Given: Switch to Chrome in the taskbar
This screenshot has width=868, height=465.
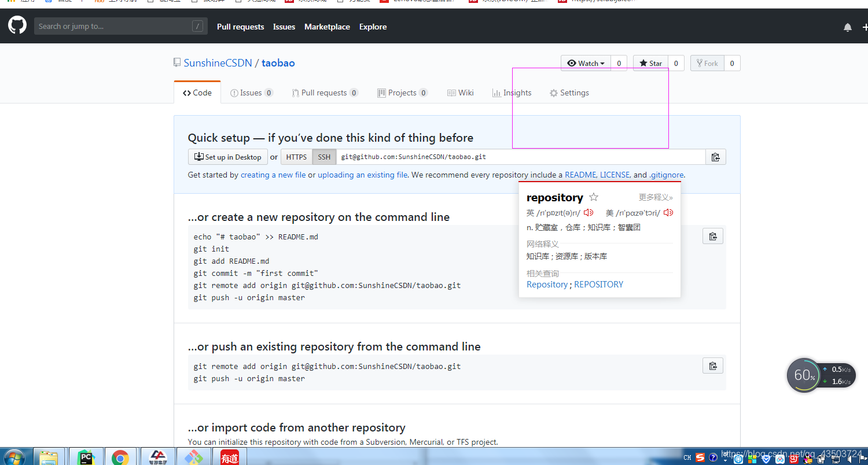Looking at the screenshot, I should point(120,457).
